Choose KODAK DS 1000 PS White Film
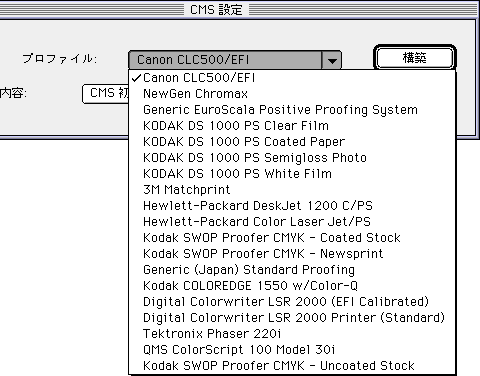This screenshot has height=376, width=480. 292,174
